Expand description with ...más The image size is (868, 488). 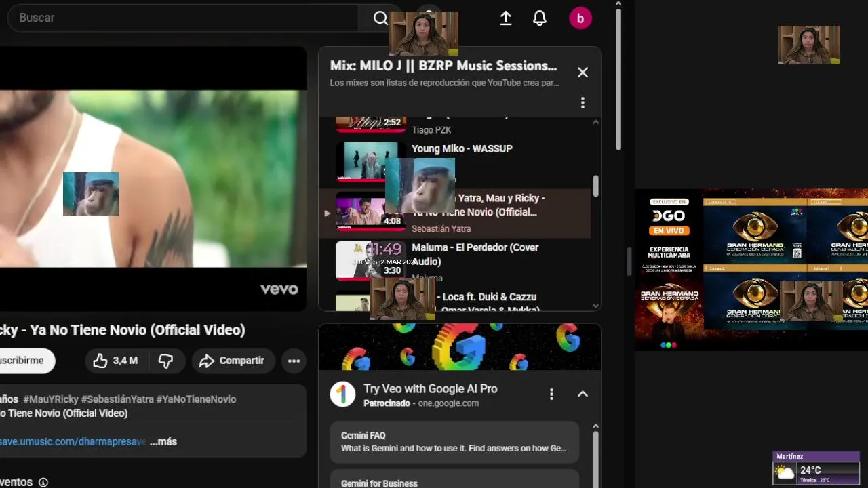click(163, 442)
